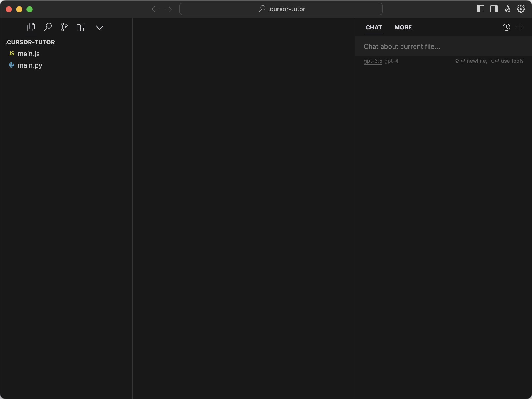Focus the chat about current file input

coord(442,46)
